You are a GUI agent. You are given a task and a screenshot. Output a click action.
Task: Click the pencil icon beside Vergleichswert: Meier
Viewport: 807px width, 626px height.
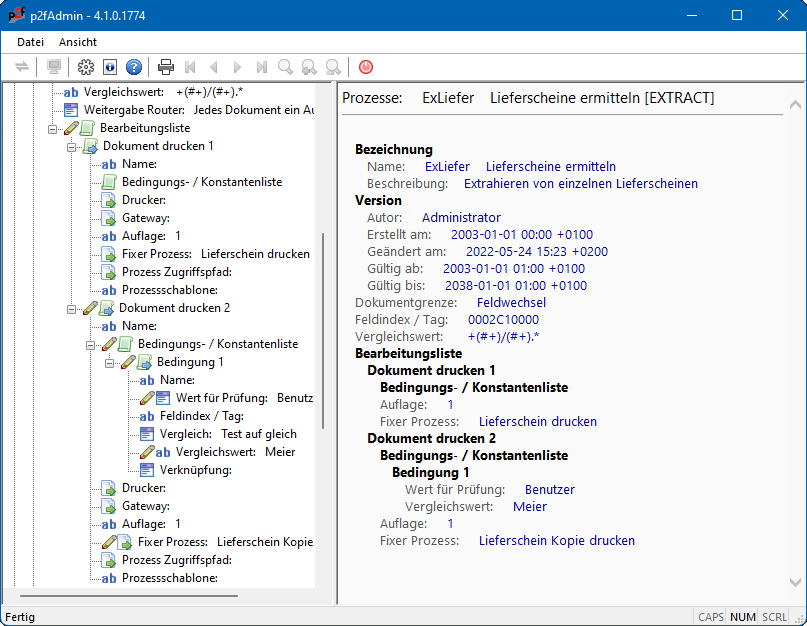(146, 452)
